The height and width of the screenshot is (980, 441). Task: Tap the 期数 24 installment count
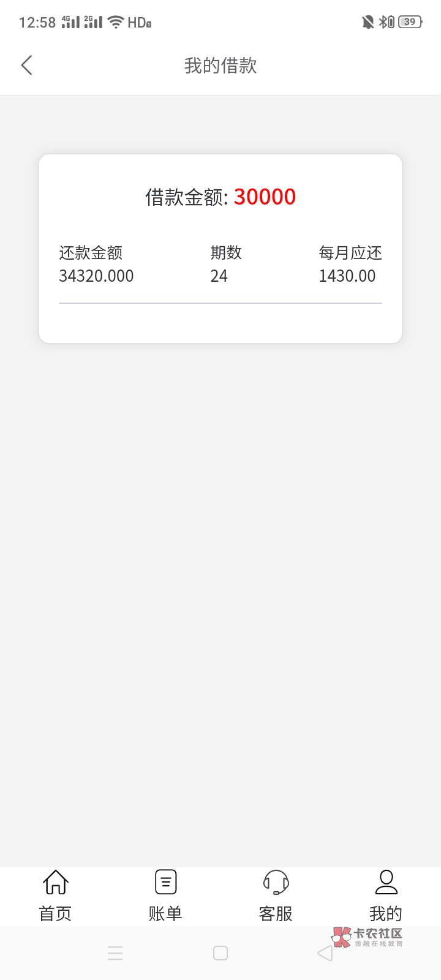click(x=219, y=276)
